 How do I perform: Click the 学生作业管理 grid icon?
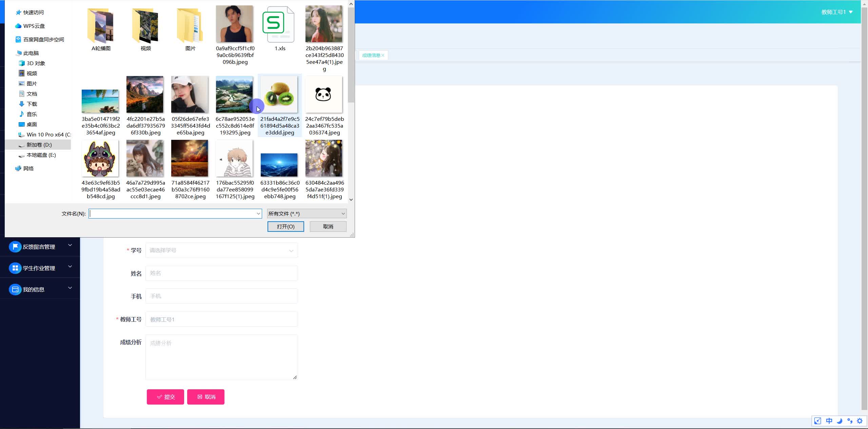(x=15, y=268)
